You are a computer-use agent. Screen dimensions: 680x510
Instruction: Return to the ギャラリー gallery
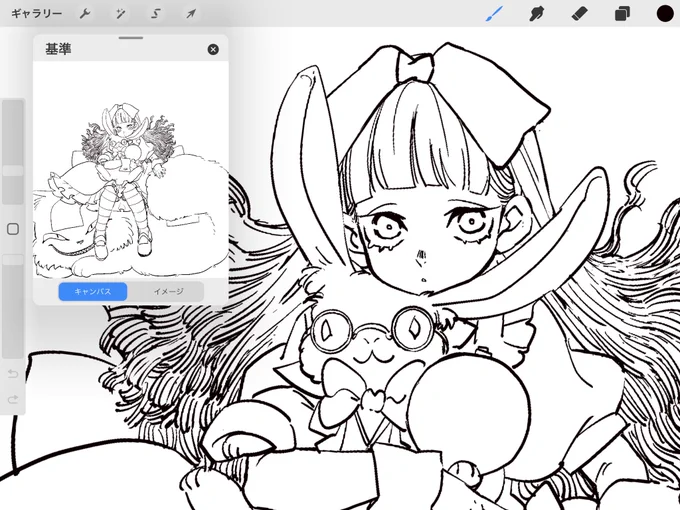[x=36, y=14]
